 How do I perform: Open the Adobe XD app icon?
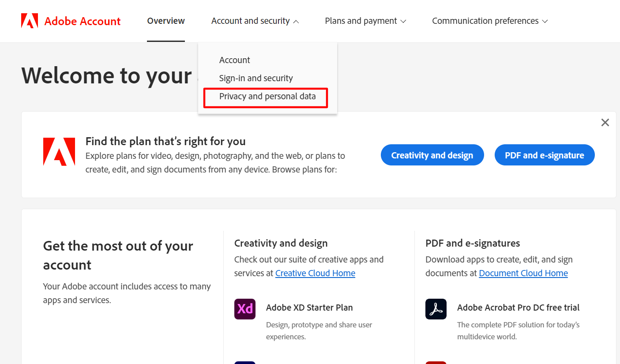coord(245,309)
